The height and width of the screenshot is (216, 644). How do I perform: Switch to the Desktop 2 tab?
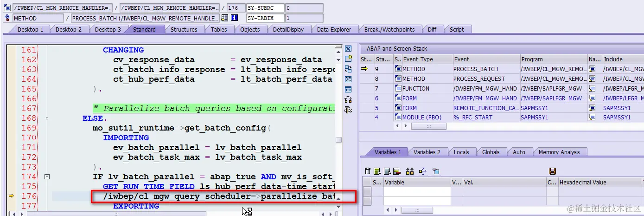[x=68, y=29]
